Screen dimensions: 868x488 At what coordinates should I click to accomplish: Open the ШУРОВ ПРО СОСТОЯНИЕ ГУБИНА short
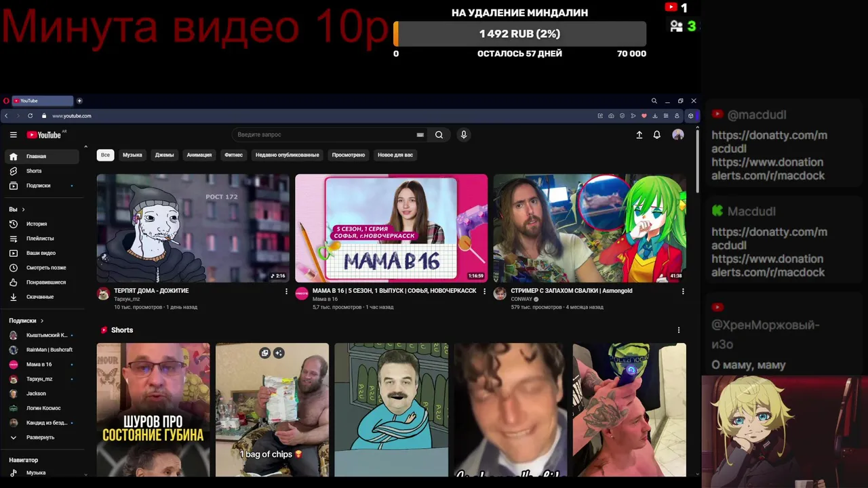point(153,410)
